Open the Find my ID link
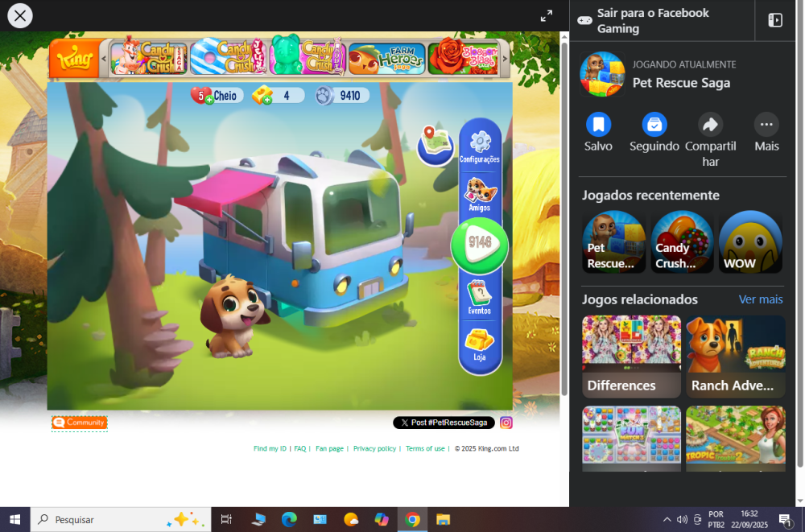The height and width of the screenshot is (532, 805). tap(270, 448)
